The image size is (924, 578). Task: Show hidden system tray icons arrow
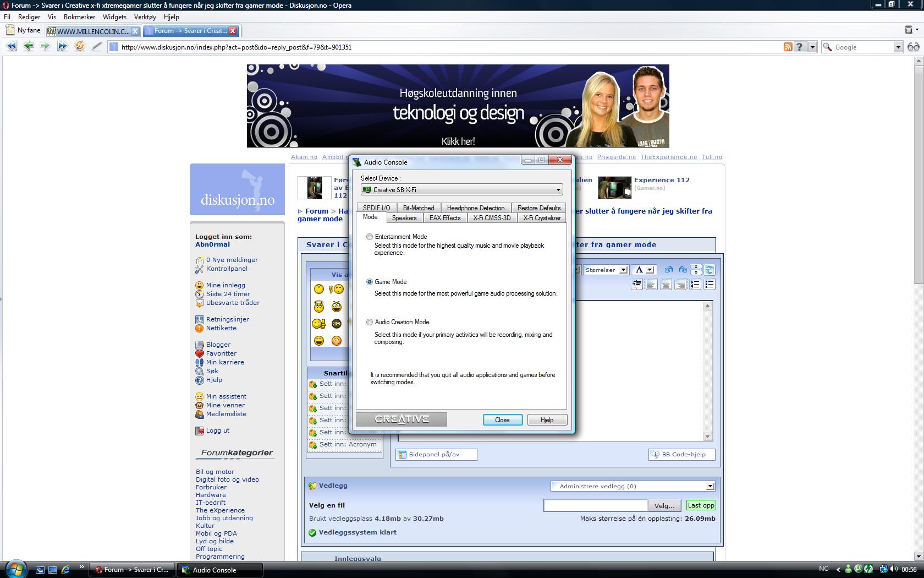(x=838, y=569)
